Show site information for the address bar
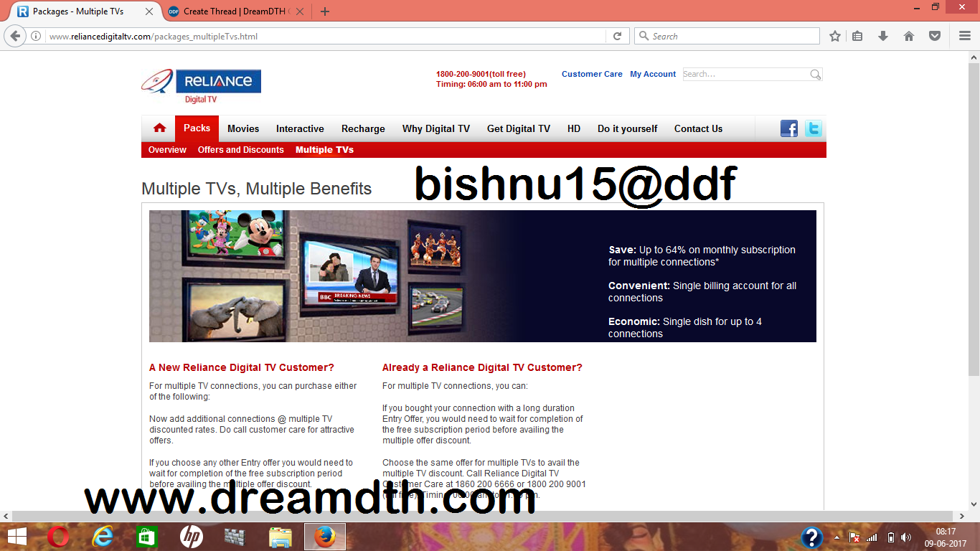 [36, 36]
